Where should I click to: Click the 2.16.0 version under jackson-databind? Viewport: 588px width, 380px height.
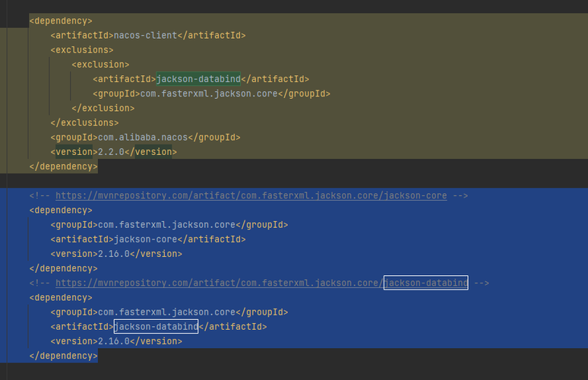[114, 341]
